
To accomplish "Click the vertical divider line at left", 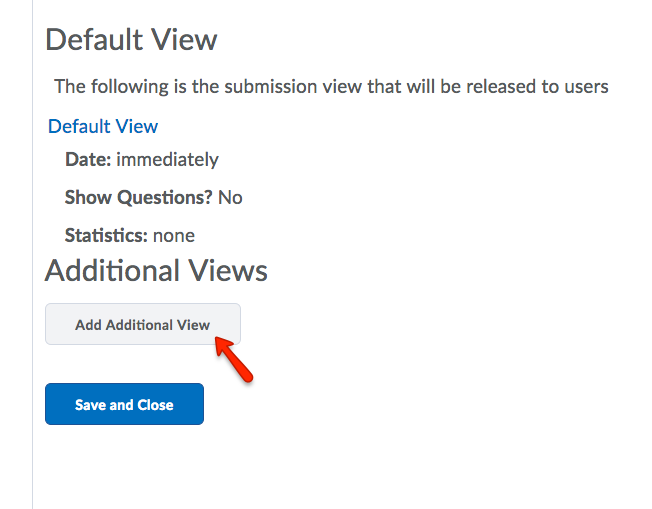I will [32, 254].
